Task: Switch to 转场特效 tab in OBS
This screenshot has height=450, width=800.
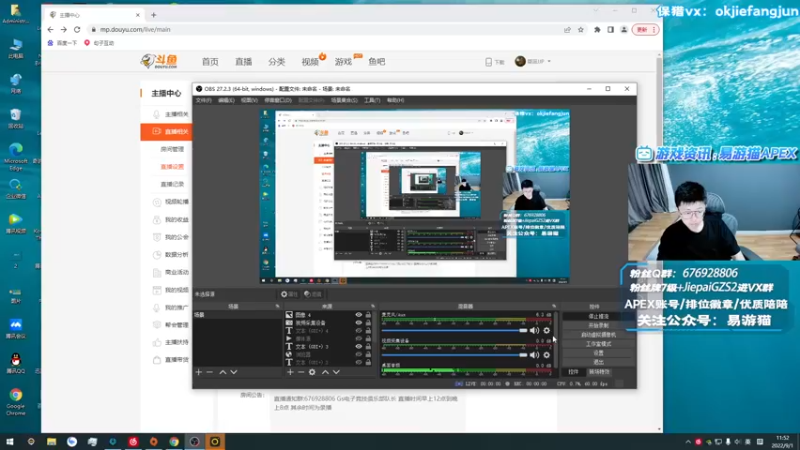Action: tap(599, 372)
